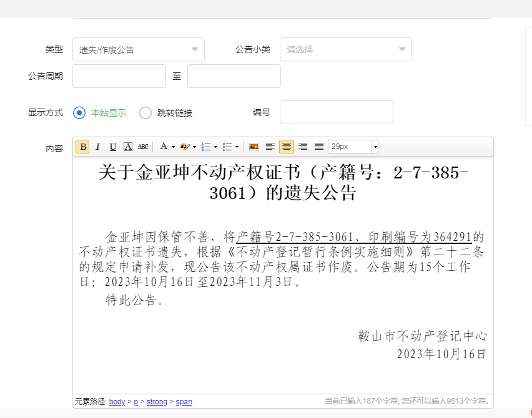Image resolution: width=532 pixels, height=418 pixels.
Task: Insert a bulleted list
Action: pos(227,147)
